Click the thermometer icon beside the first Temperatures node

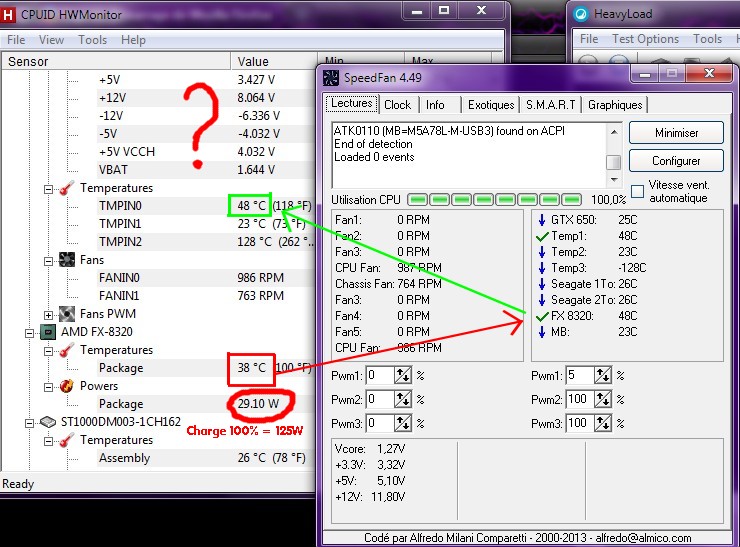(67, 188)
